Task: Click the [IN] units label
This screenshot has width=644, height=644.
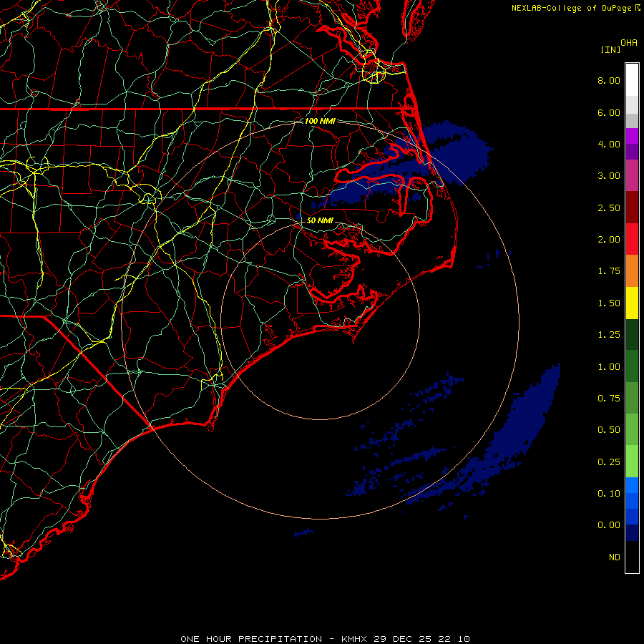Action: (610, 49)
